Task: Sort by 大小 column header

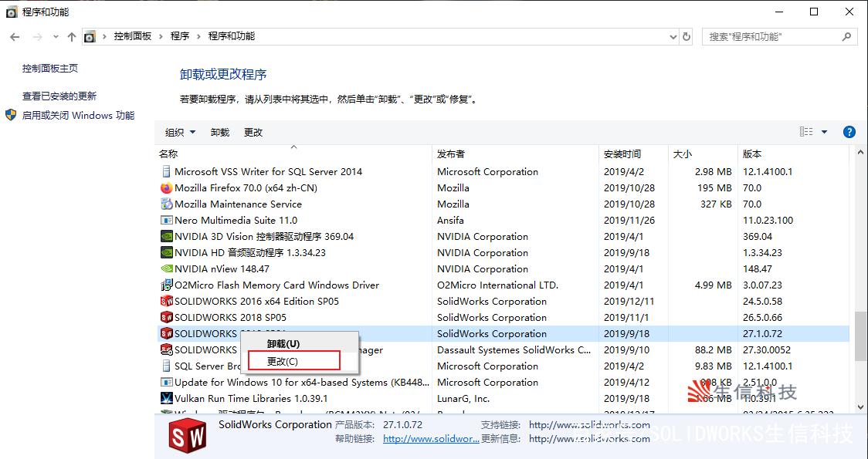Action: [683, 154]
